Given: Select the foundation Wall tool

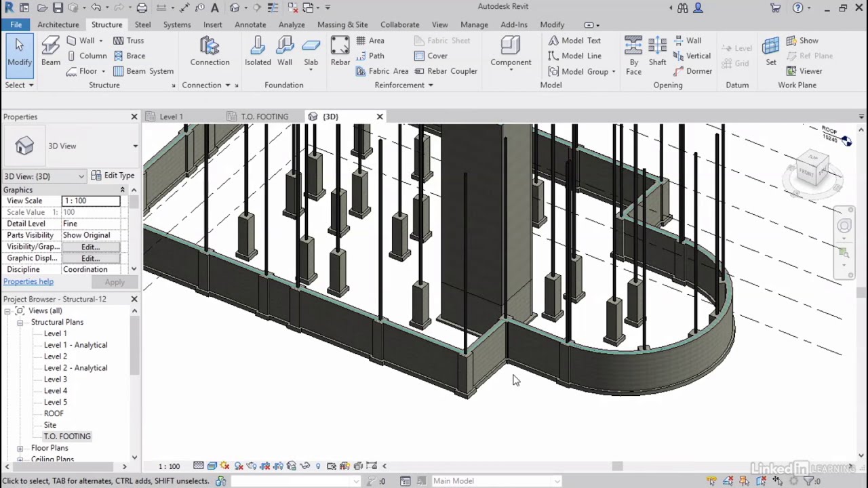Looking at the screenshot, I should tap(285, 52).
